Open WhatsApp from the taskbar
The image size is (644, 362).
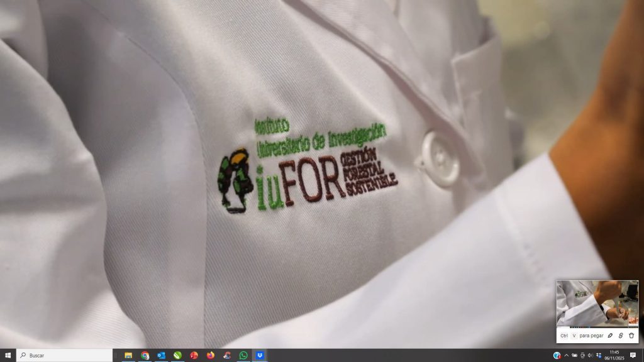click(x=243, y=356)
